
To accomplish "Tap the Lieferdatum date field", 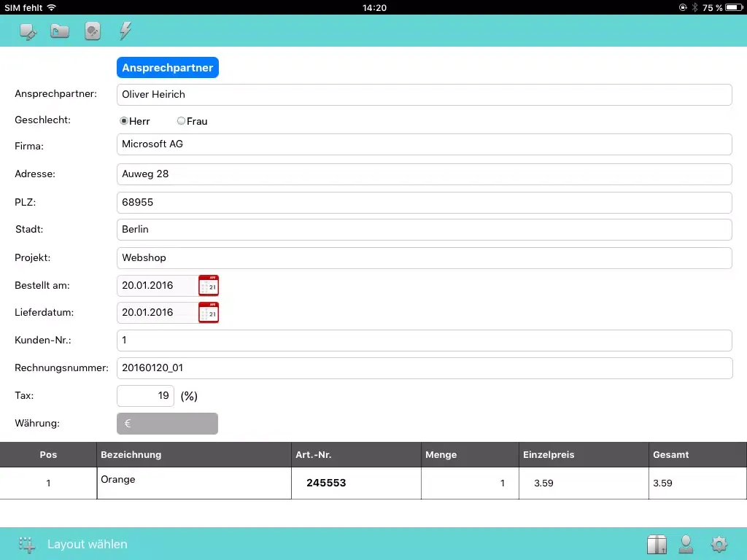I will point(158,313).
